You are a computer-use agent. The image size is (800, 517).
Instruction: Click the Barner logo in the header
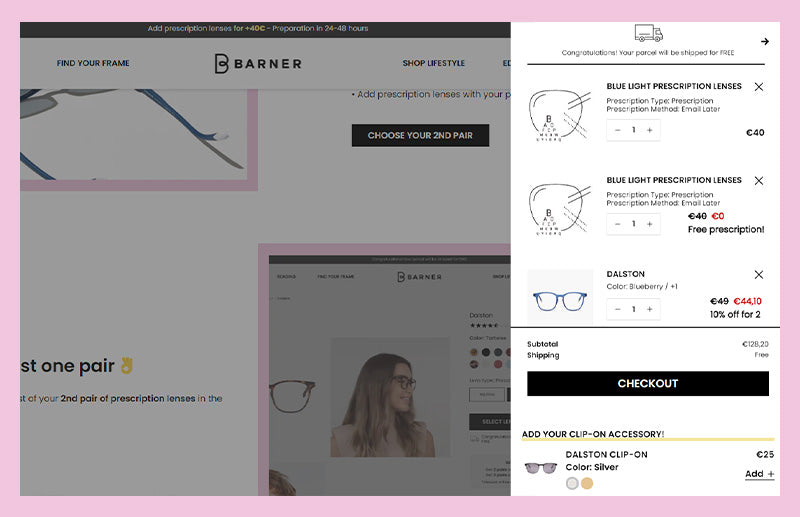point(258,64)
